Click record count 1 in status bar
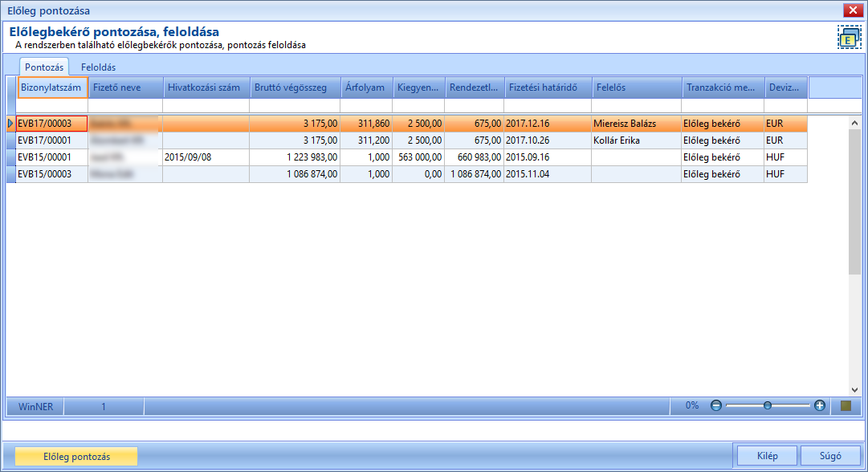 [x=104, y=406]
